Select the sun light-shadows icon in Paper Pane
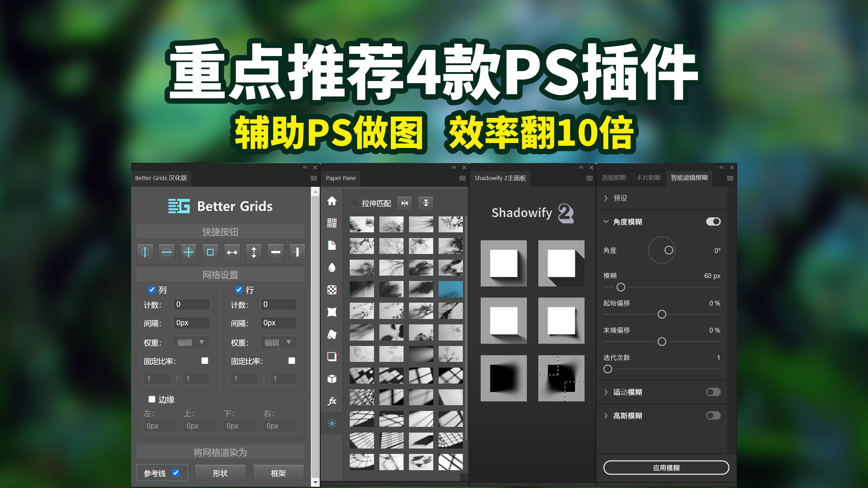The image size is (868, 488). click(x=332, y=423)
